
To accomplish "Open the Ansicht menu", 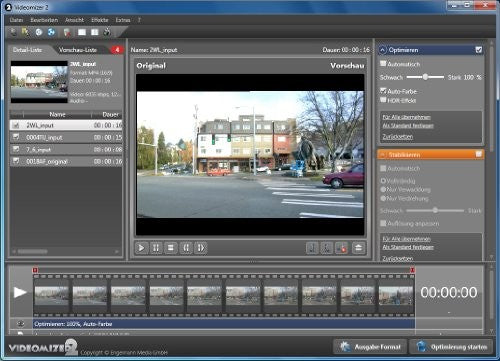I will (x=74, y=20).
